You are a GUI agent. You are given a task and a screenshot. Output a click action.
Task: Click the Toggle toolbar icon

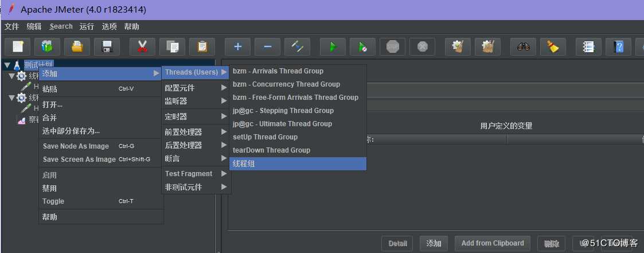(298, 46)
